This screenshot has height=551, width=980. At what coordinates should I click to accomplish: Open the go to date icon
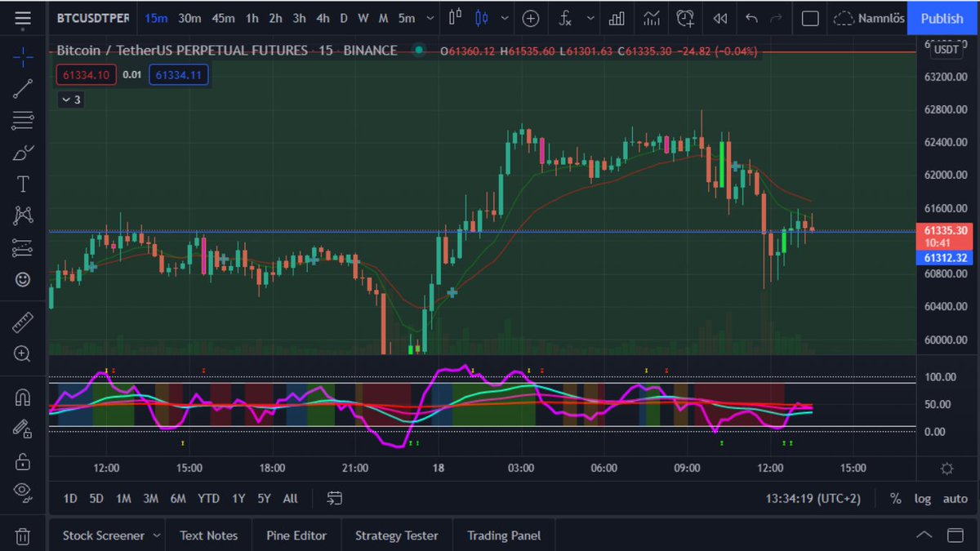pos(334,498)
